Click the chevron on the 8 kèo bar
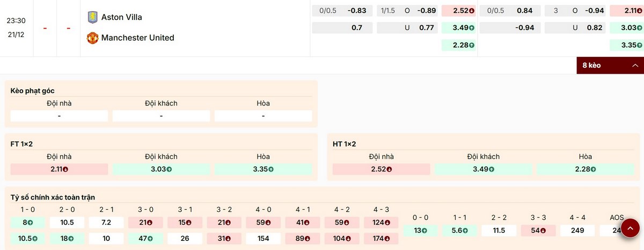Viewport: 644px width, 250px height. point(635,66)
